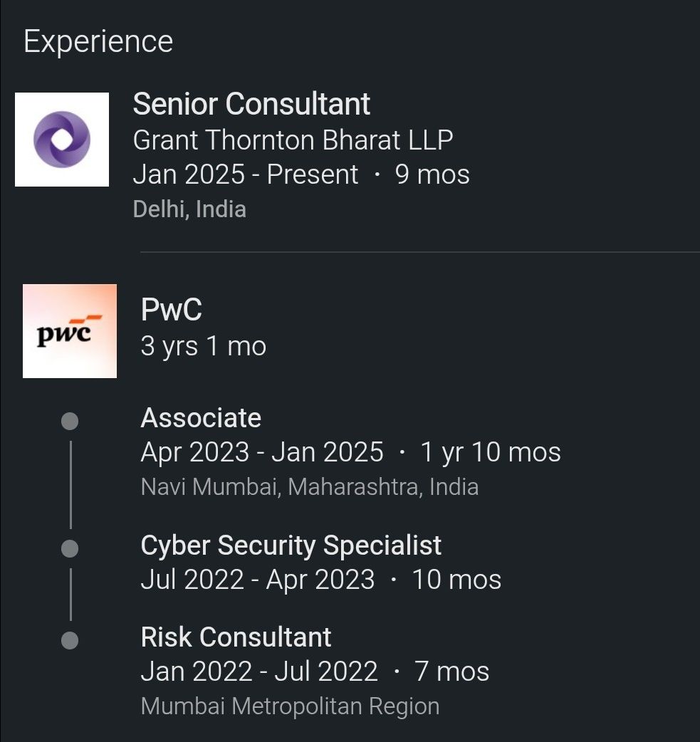The image size is (700, 742).
Task: Select the PwC company heading
Action: 172,310
